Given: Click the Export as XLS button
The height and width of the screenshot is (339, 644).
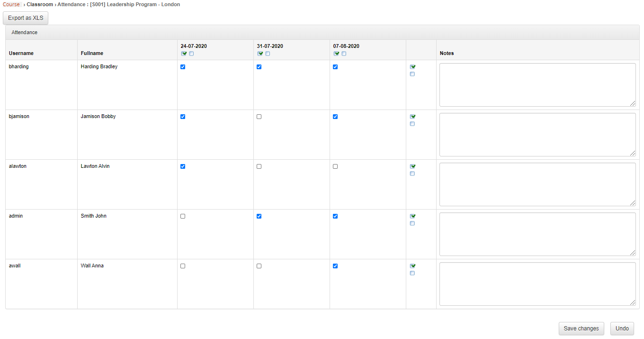Looking at the screenshot, I should click(x=25, y=18).
